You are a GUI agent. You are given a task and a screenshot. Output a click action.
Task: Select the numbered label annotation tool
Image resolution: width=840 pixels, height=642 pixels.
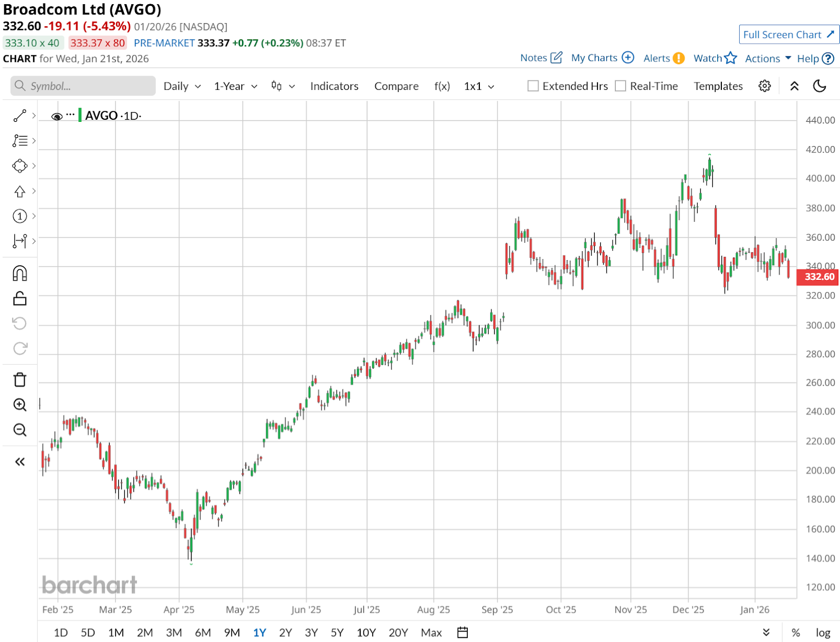[x=20, y=216]
